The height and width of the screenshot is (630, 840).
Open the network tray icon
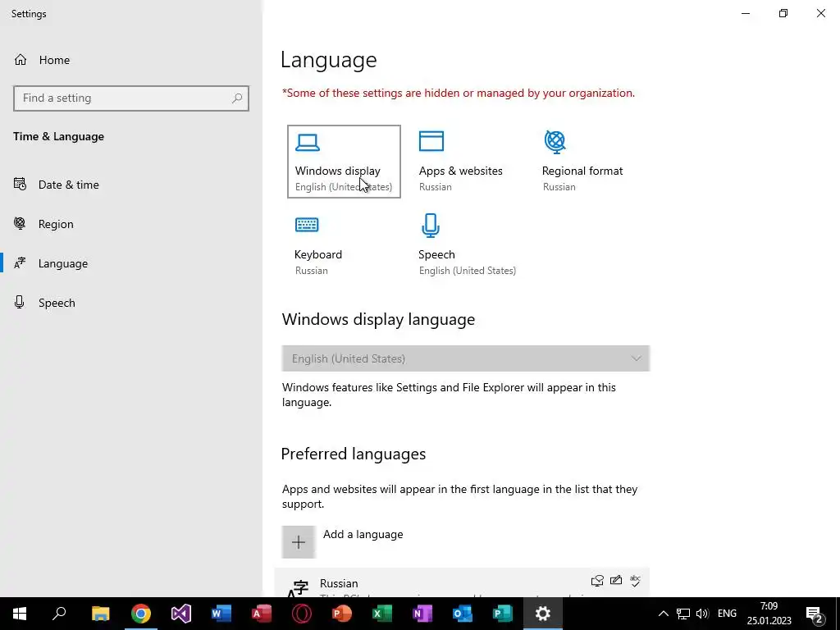coord(683,614)
